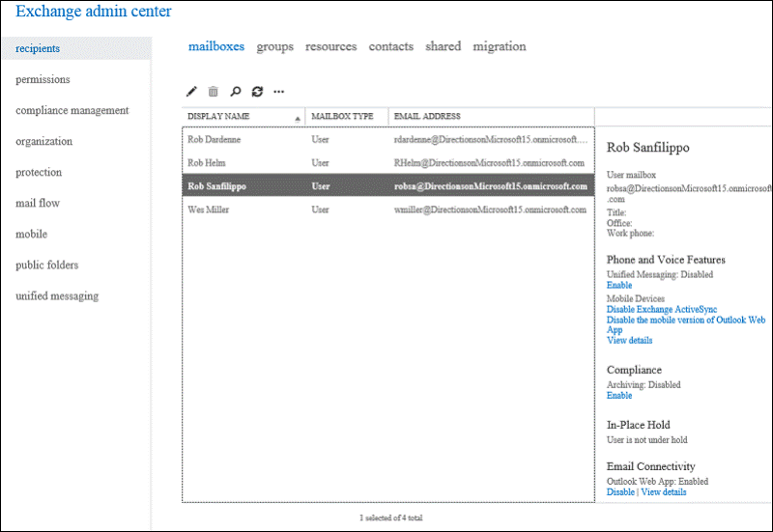Switch to the mailboxes tab
Image resolution: width=773 pixels, height=532 pixels.
tap(216, 46)
